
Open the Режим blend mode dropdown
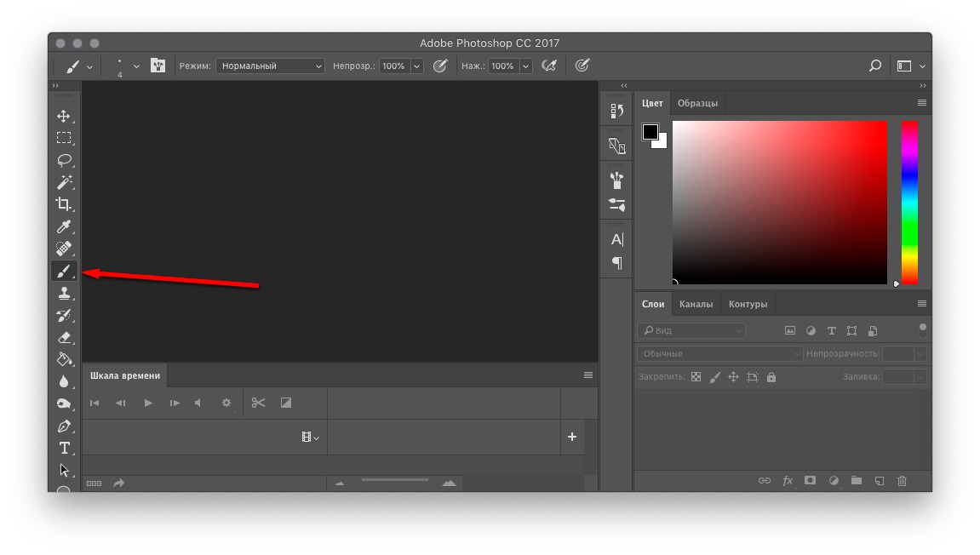[270, 66]
